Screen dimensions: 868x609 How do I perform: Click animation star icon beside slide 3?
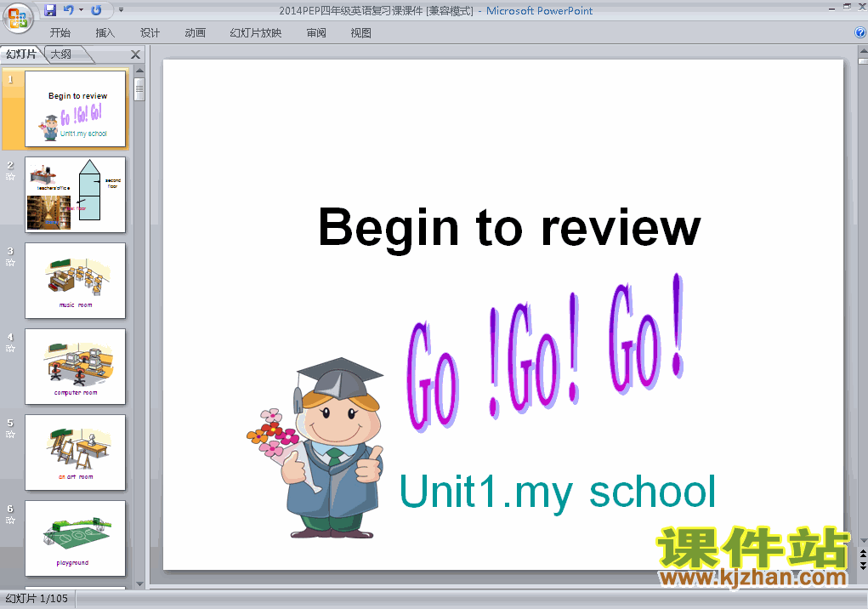click(x=10, y=263)
